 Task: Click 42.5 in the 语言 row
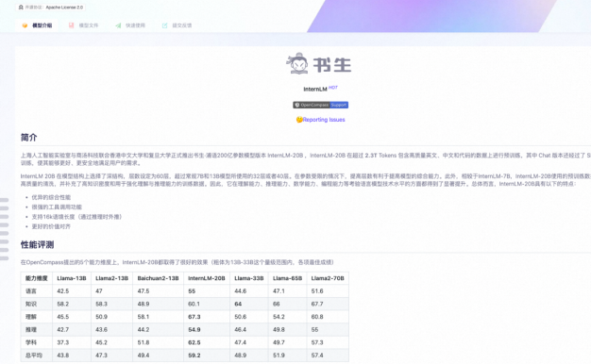63,291
